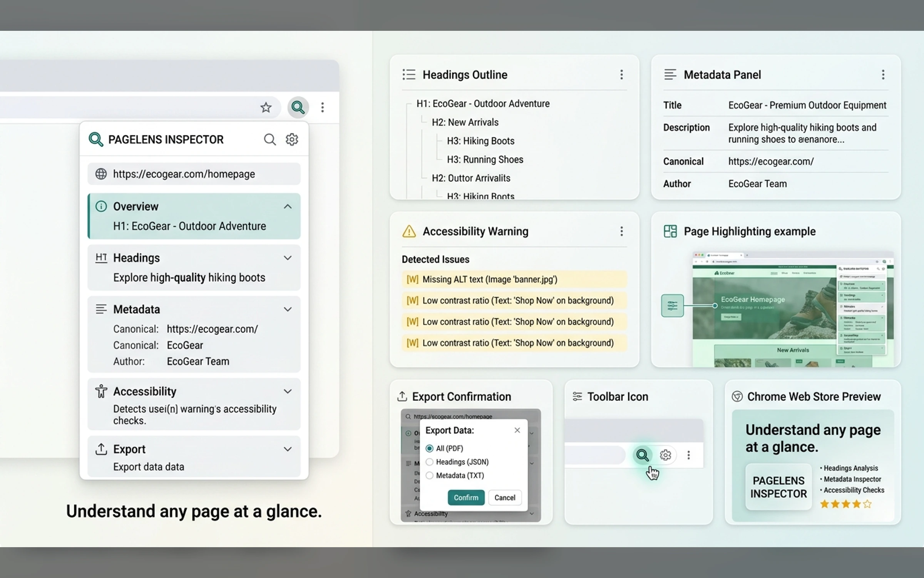Select H2: New Arrivals in outline tree
The image size is (924, 578).
point(465,122)
